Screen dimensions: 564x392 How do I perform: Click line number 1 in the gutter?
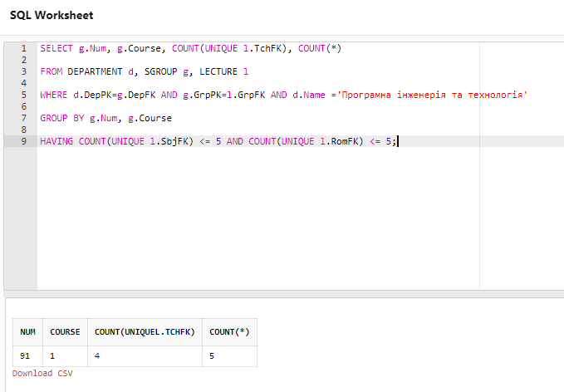(23, 48)
